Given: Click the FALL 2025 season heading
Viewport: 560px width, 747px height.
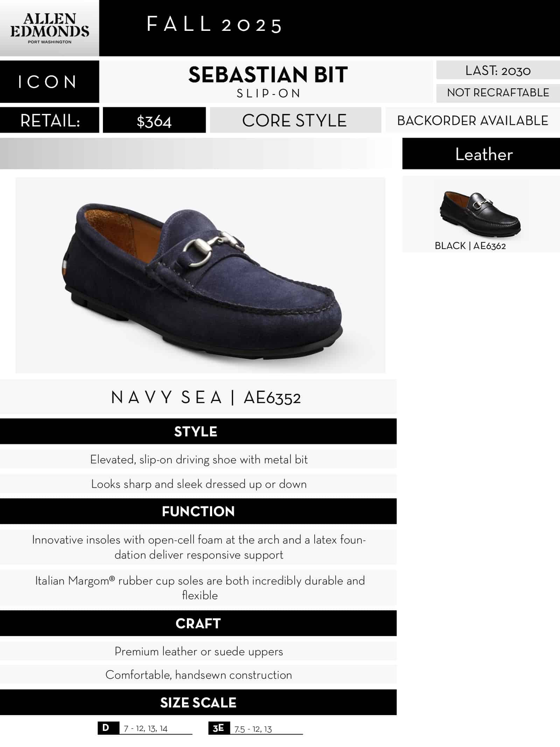Looking at the screenshot, I should [214, 25].
